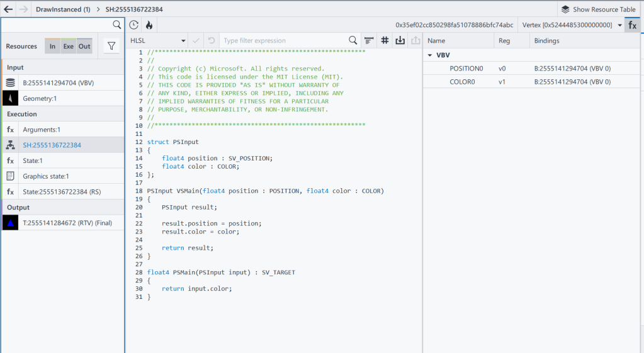Collapse the VBV bindings group
The width and height of the screenshot is (644, 353).
click(430, 55)
